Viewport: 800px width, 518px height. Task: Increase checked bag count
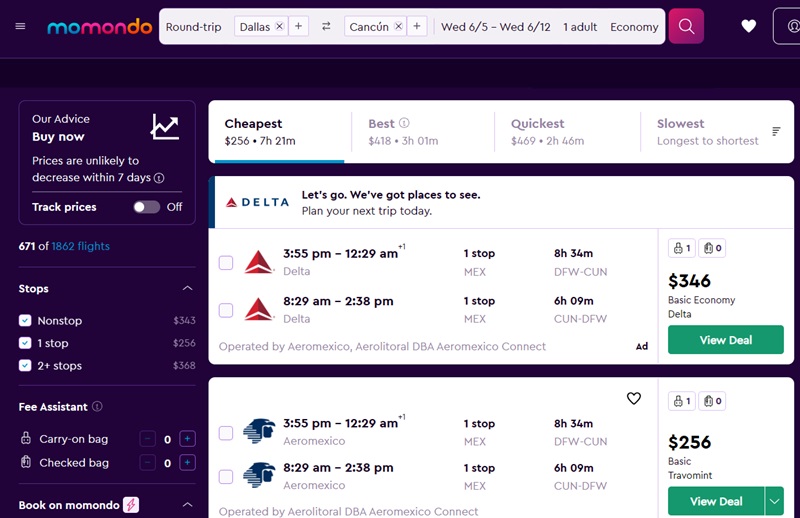[x=187, y=463]
